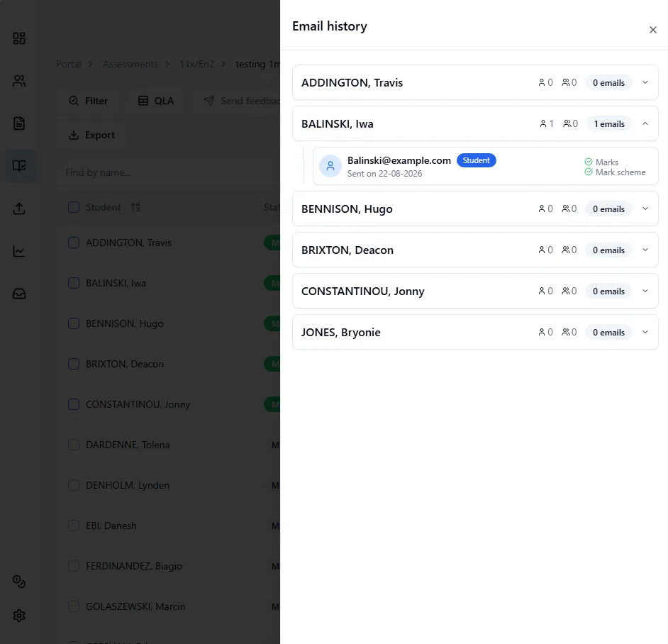Click the 0 emails badge for JONES

pos(608,333)
